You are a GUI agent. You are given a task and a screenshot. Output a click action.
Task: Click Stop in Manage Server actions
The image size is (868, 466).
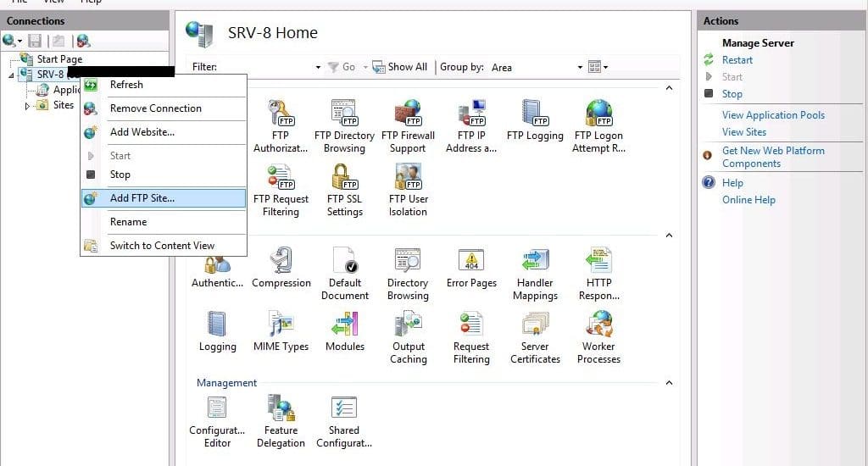[x=732, y=94]
